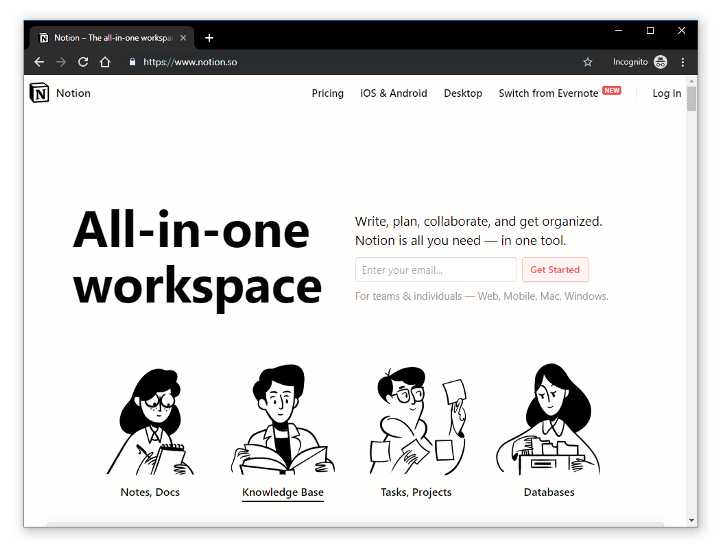Image resolution: width=720 pixels, height=554 pixels.
Task: Open the Desktop nav link
Action: click(463, 93)
